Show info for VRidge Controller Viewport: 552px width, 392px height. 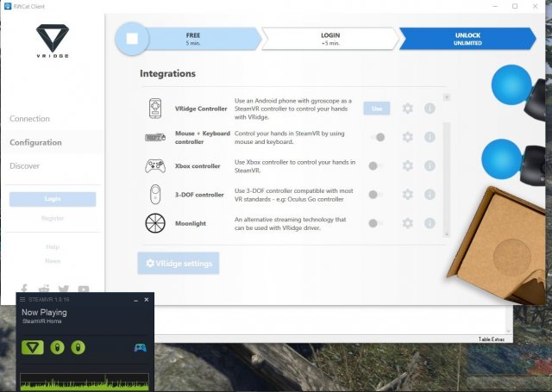pos(430,109)
